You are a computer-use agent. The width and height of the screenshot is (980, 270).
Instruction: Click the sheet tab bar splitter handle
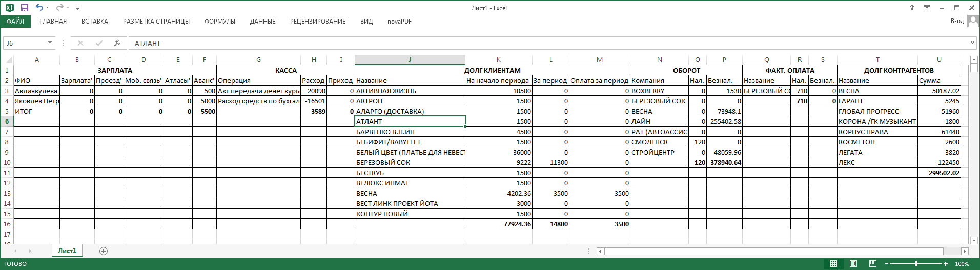[x=588, y=251]
